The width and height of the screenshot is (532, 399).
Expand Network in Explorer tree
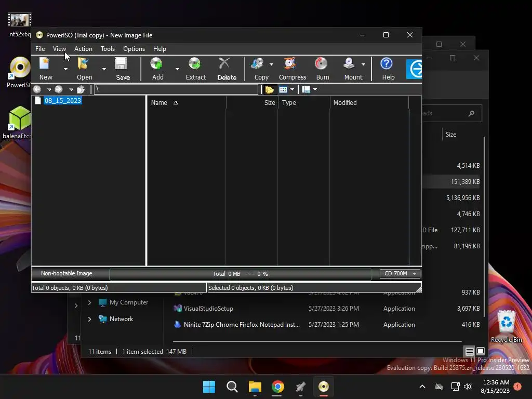pos(89,319)
